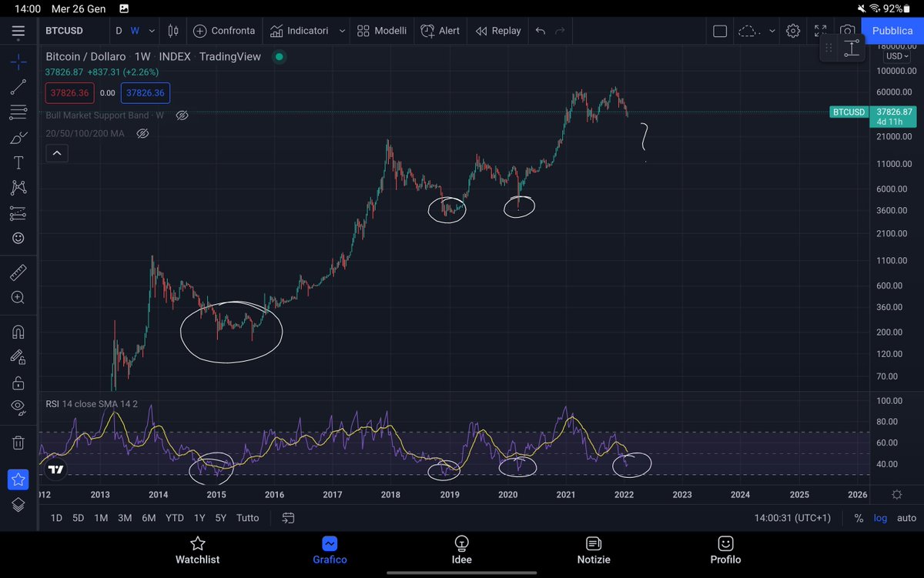Image resolution: width=924 pixels, height=578 pixels.
Task: Open the Fibonacci and pitchfork tools
Action: tap(18, 112)
